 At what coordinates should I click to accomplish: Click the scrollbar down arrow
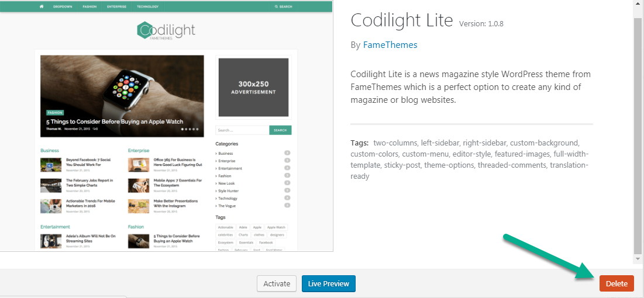638,258
